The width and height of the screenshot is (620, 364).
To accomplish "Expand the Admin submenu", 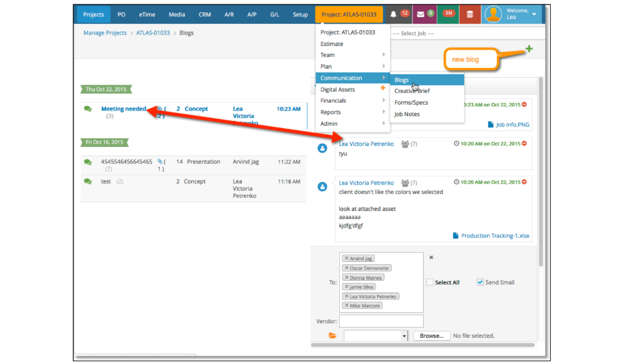I will click(353, 124).
